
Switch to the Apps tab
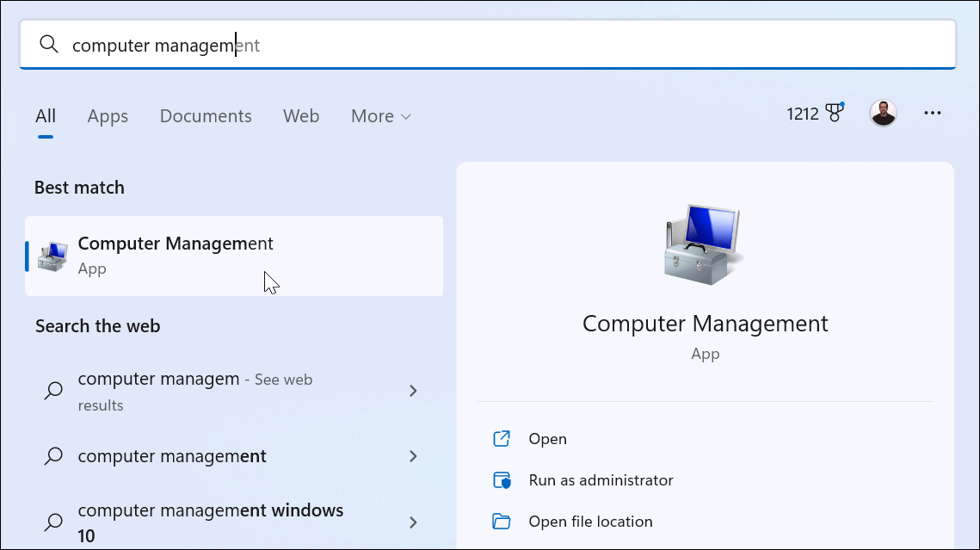107,115
